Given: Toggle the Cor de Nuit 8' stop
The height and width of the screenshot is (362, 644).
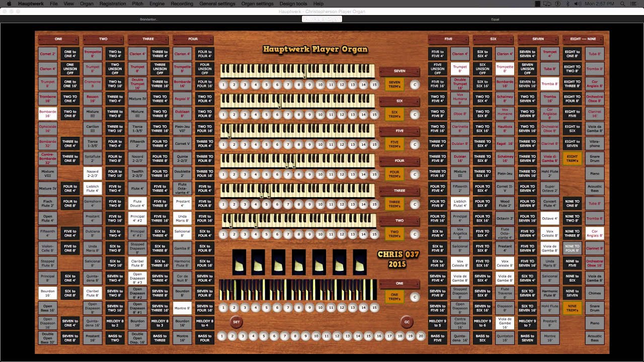Looking at the screenshot, I should 182,278.
